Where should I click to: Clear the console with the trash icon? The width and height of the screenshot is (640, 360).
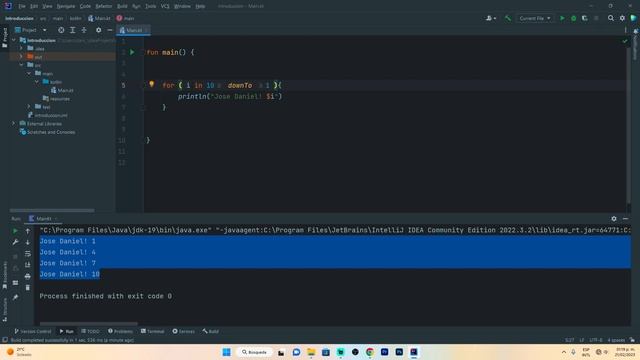tap(27, 288)
